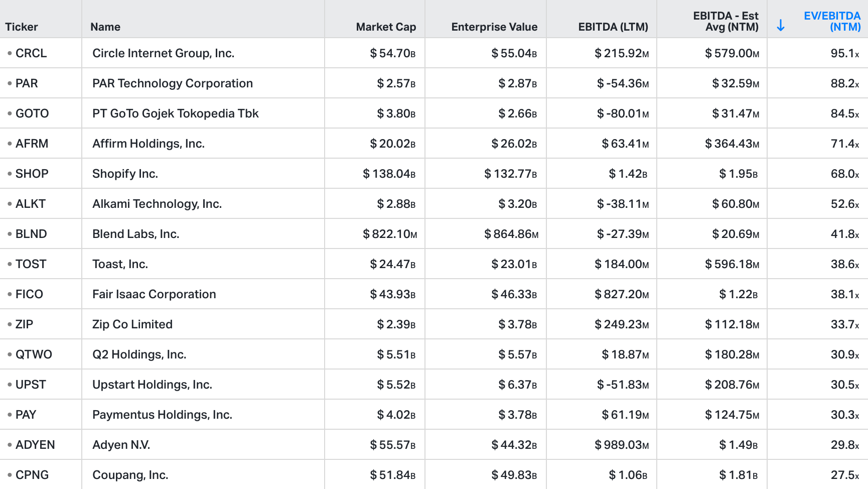Click PAR Technology Corporation name
The height and width of the screenshot is (489, 868).
173,83
